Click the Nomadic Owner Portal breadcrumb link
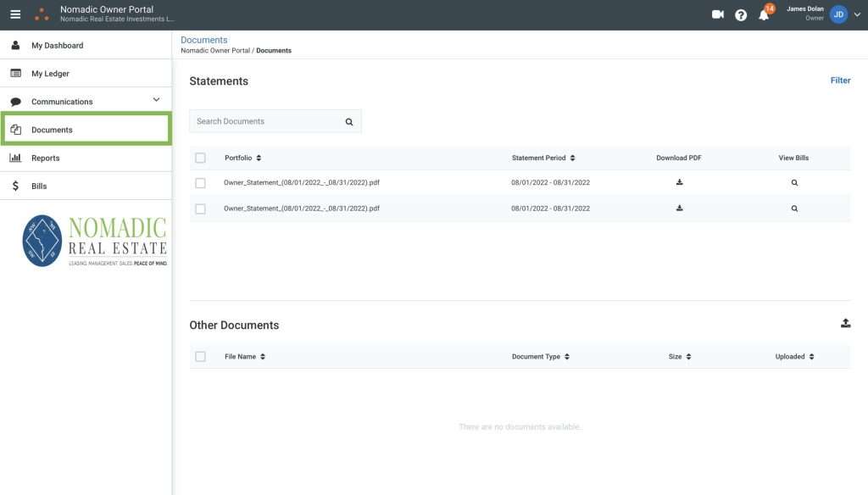The width and height of the screenshot is (868, 495). tap(216, 51)
